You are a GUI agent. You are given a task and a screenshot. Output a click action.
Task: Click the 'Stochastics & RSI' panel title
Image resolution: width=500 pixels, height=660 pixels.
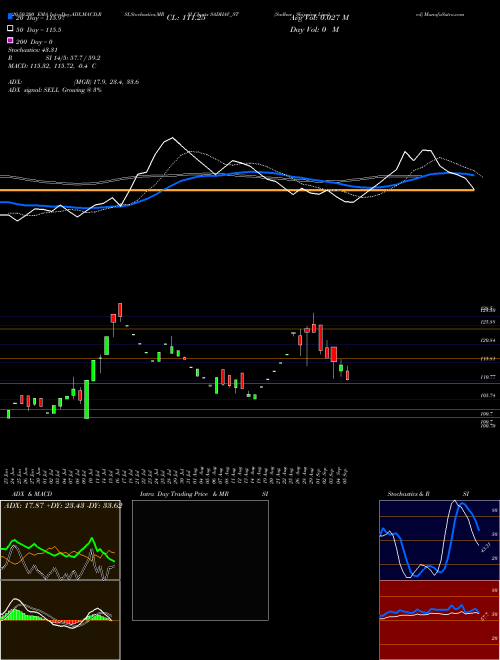click(428, 494)
